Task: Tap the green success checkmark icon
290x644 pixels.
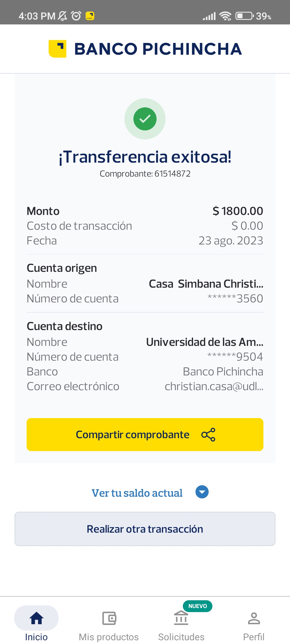Action: tap(145, 119)
